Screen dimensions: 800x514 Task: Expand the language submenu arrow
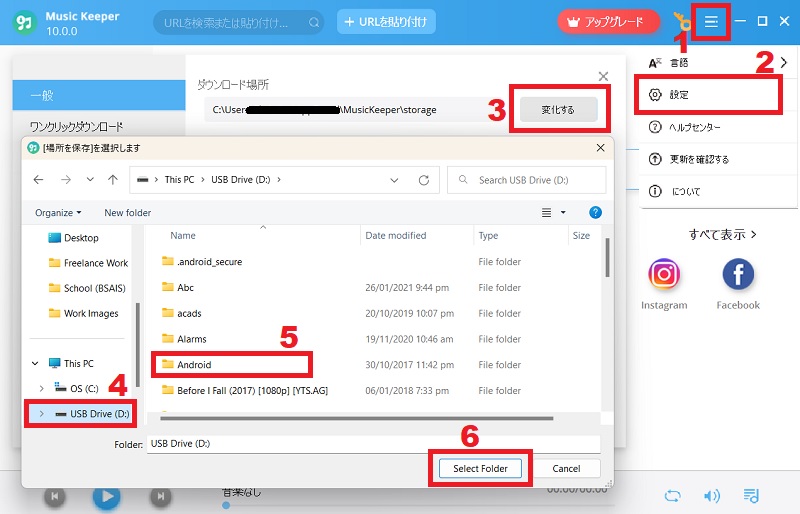pos(784,63)
